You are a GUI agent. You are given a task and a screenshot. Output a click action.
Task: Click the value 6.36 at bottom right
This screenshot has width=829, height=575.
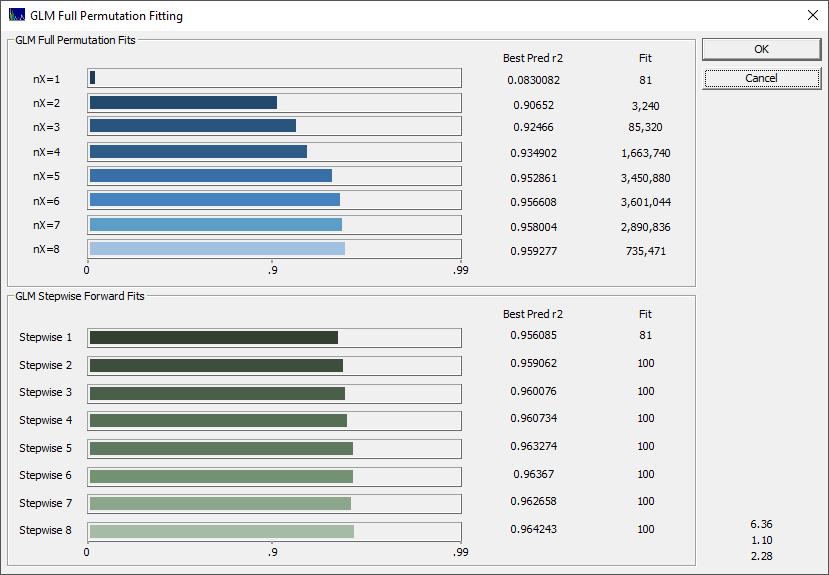tap(761, 524)
